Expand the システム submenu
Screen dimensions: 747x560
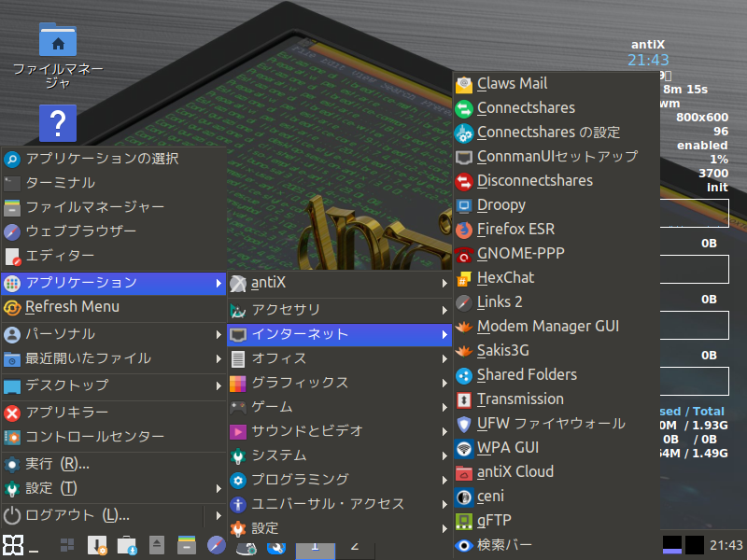339,455
